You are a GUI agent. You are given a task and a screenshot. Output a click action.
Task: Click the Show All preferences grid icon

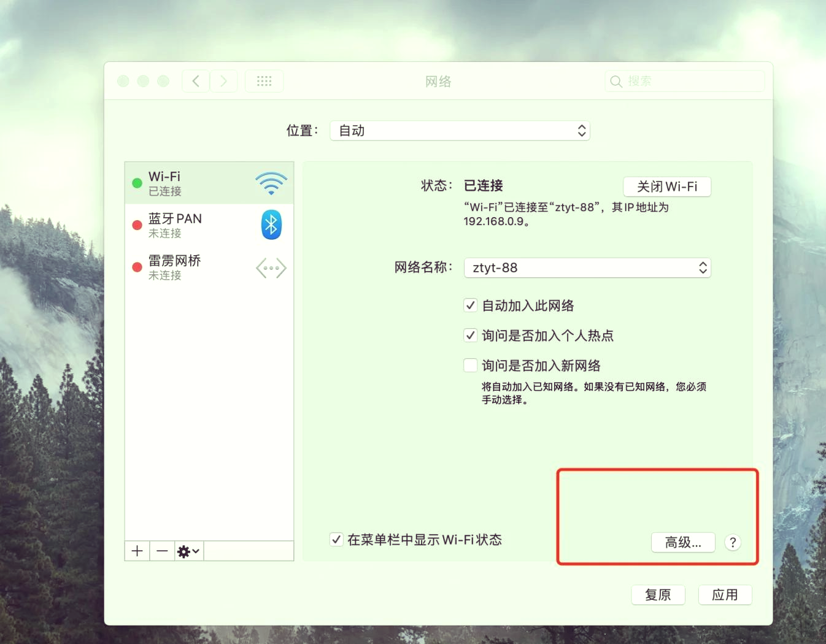point(264,80)
